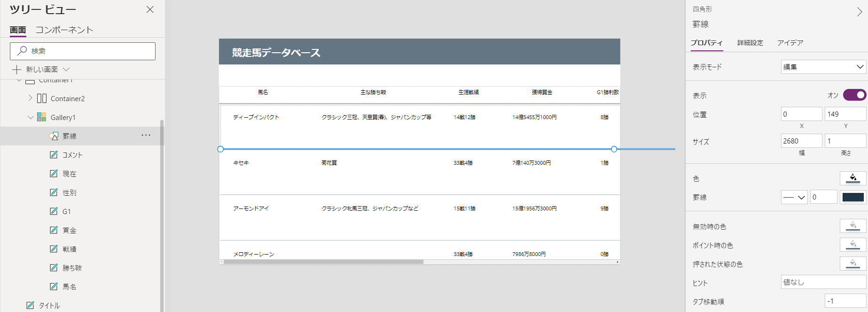Click the 罫線 border thickness field
868x312 pixels.
(x=823, y=197)
